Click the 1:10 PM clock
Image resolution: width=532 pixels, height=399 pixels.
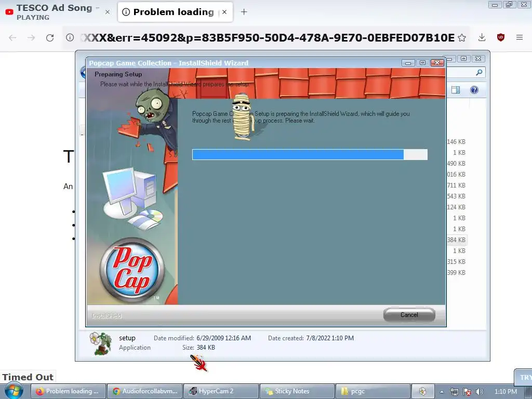pos(506,392)
